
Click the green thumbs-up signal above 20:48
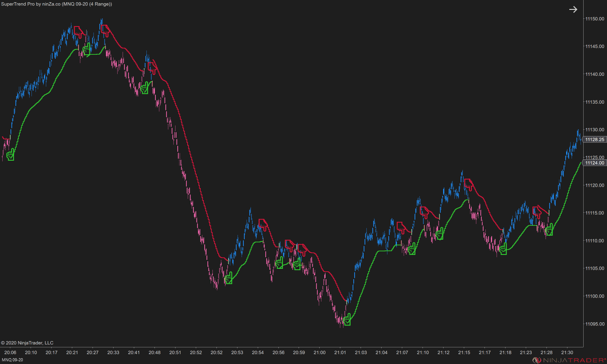pyautogui.click(x=145, y=88)
